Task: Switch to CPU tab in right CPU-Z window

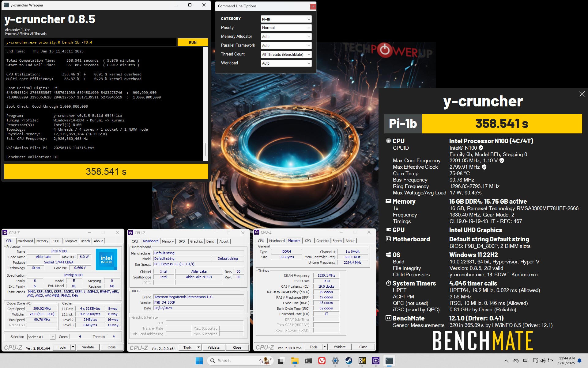Action: point(261,241)
